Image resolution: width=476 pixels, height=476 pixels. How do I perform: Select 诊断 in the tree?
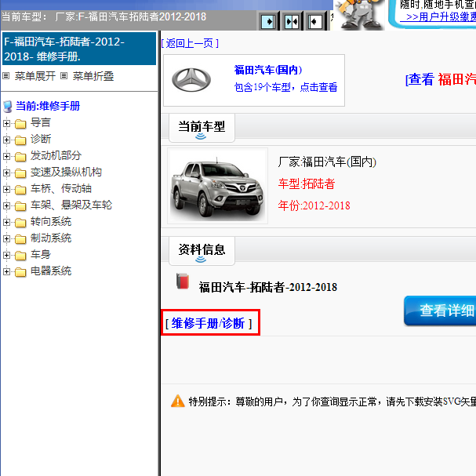tap(40, 139)
